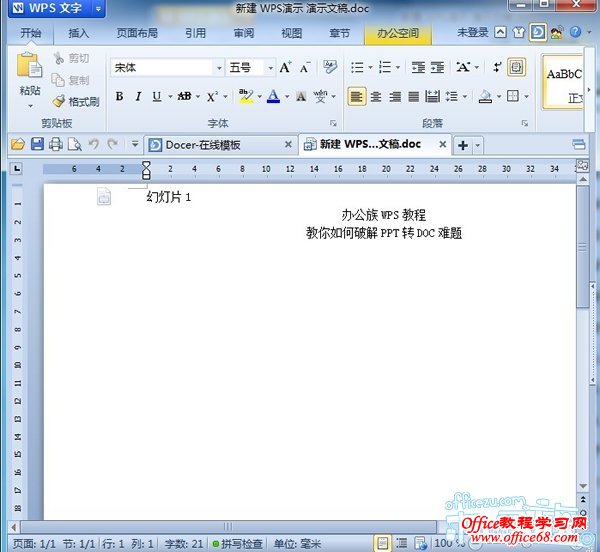Toggle spell check (拼写检查) in the status bar

pos(237,544)
